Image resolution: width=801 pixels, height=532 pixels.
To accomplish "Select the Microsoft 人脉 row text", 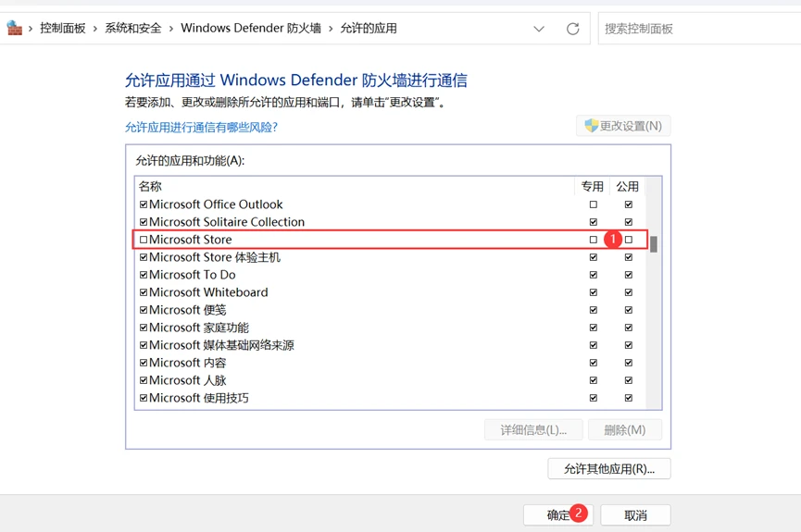I will click(x=187, y=380).
